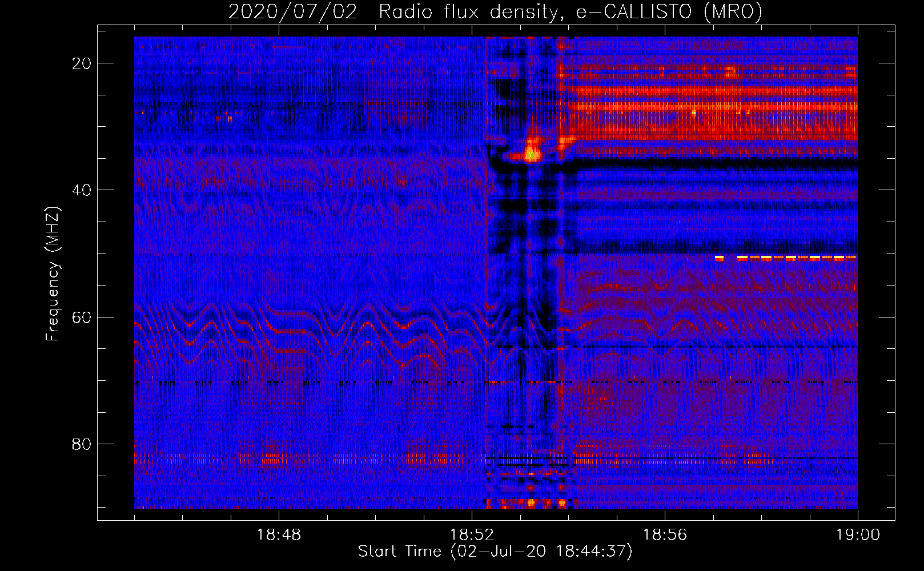Image resolution: width=924 pixels, height=571 pixels.
Task: Click the 'Frequency (MHZ)' axis label
Action: (53, 274)
